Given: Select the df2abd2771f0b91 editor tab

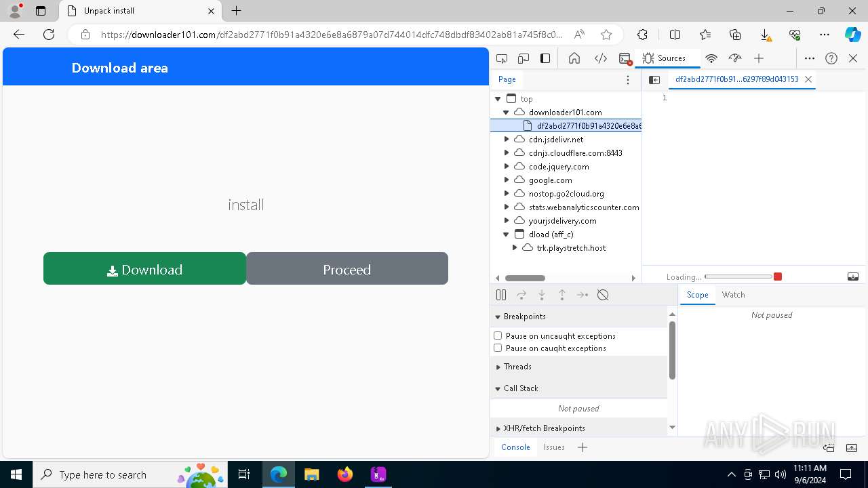Looking at the screenshot, I should click(736, 79).
